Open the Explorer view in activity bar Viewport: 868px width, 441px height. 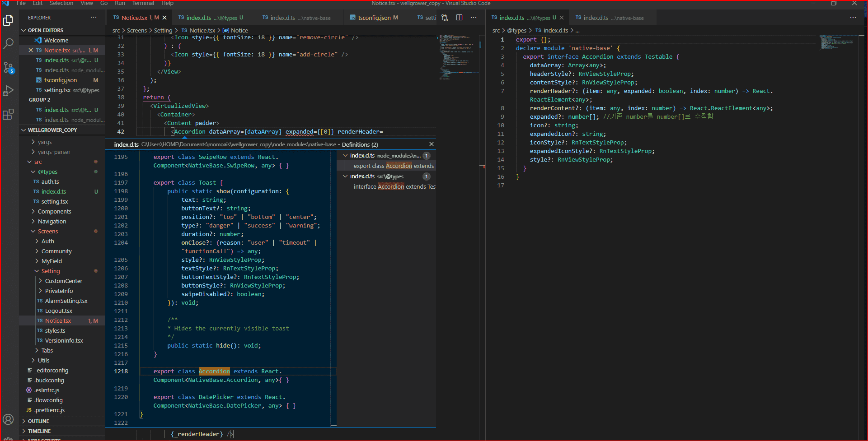coord(8,21)
